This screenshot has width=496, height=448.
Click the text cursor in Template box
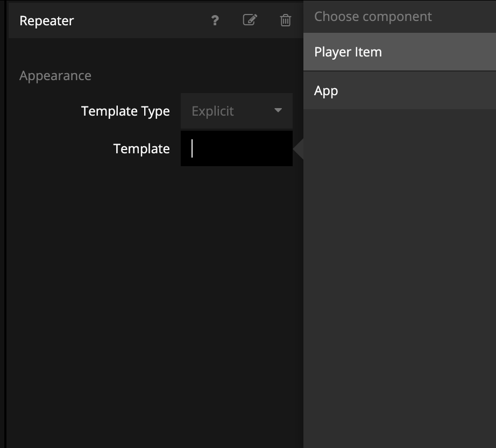[192, 149]
